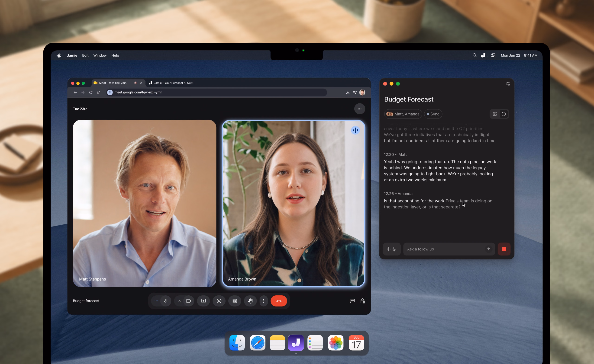
Task: Toggle closed captions in Meet
Action: tap(235, 301)
